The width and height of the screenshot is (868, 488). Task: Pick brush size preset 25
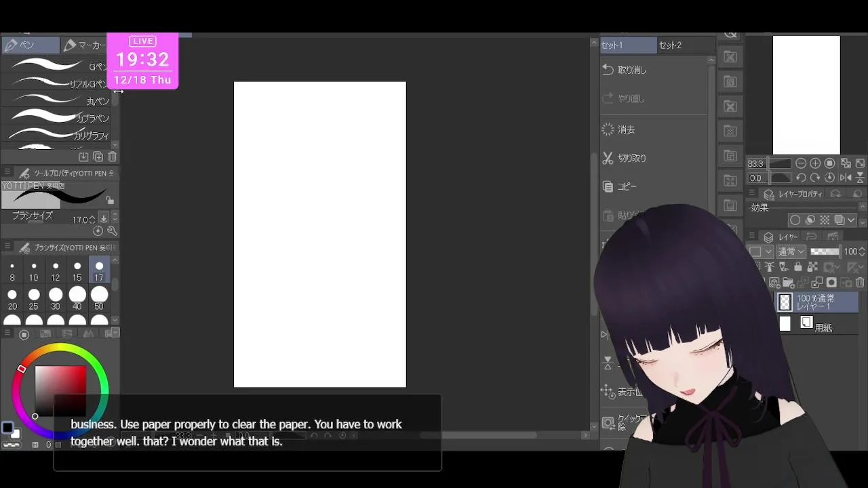click(x=34, y=299)
